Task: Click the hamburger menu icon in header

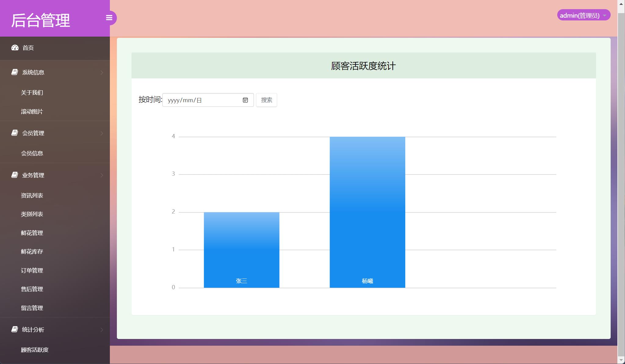Action: coord(110,18)
